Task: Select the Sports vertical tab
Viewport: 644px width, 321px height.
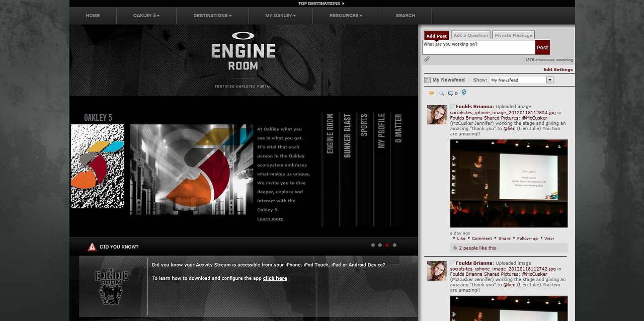Action: coord(364,125)
